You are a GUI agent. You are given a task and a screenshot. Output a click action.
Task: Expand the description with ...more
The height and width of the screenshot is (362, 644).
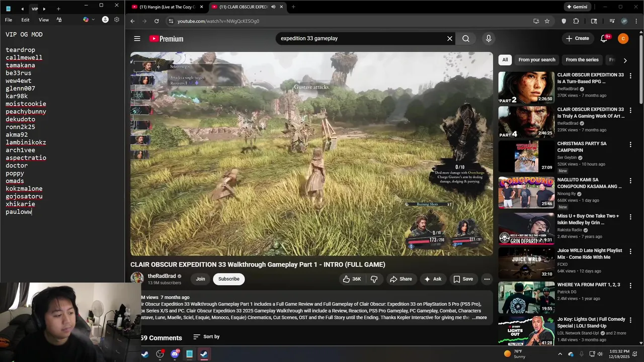click(479, 317)
